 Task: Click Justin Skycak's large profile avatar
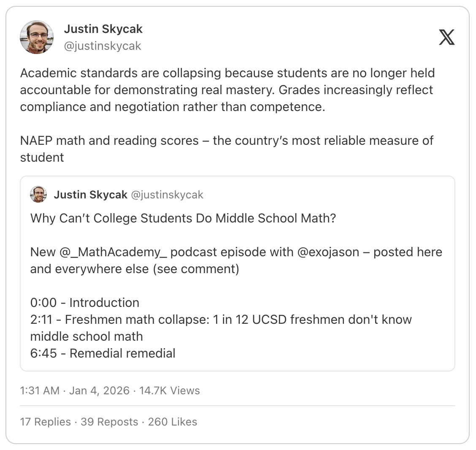tap(37, 37)
